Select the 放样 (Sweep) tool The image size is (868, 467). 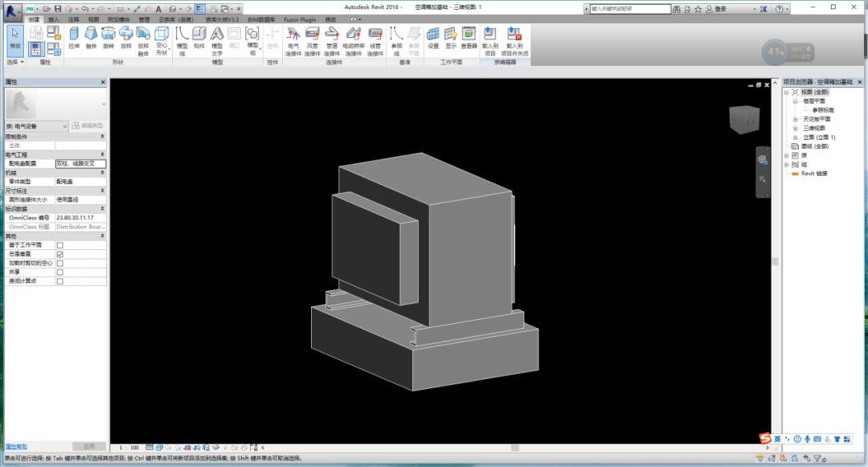point(125,39)
